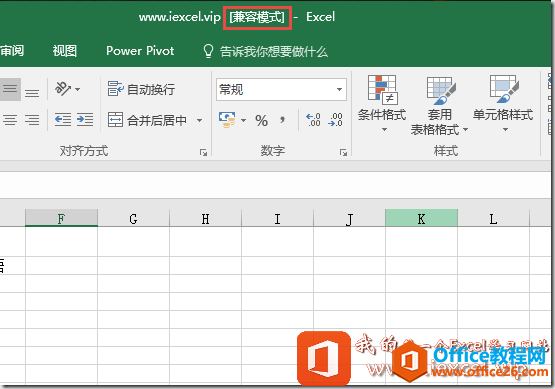Expand 合并后居中 dropdown arrow
Viewport: 555px width, 389px height.
point(200,120)
